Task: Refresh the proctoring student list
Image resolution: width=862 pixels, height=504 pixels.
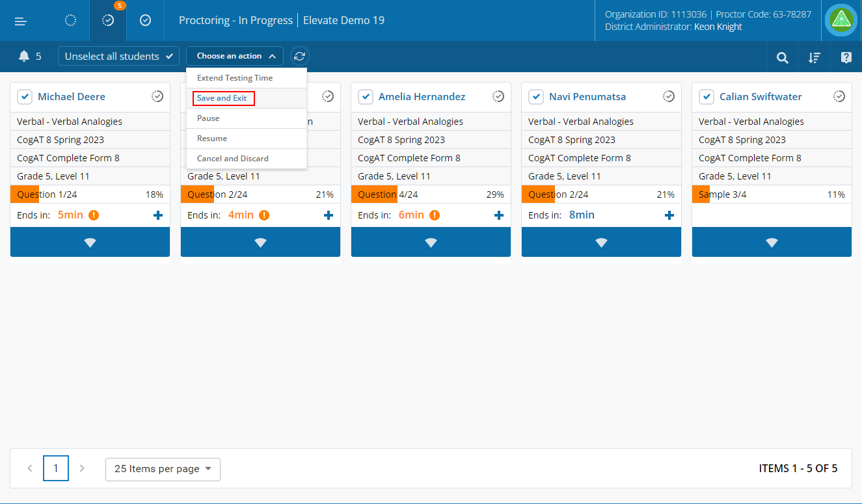Action: click(299, 56)
